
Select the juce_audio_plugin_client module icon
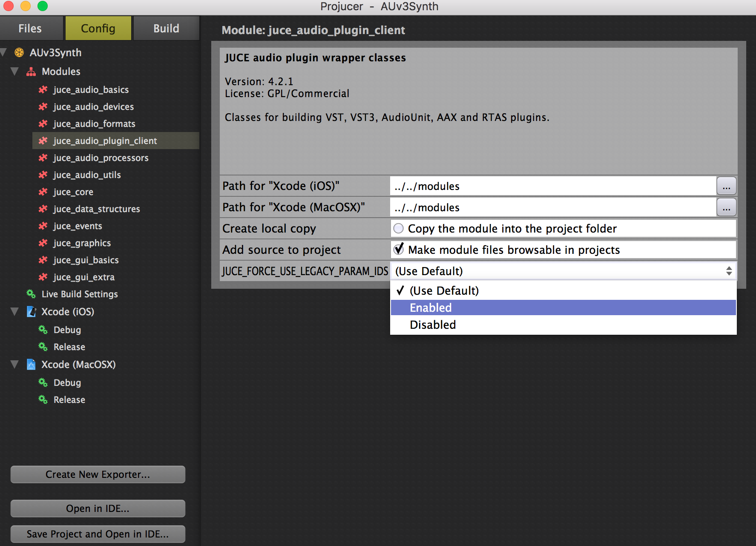(43, 141)
